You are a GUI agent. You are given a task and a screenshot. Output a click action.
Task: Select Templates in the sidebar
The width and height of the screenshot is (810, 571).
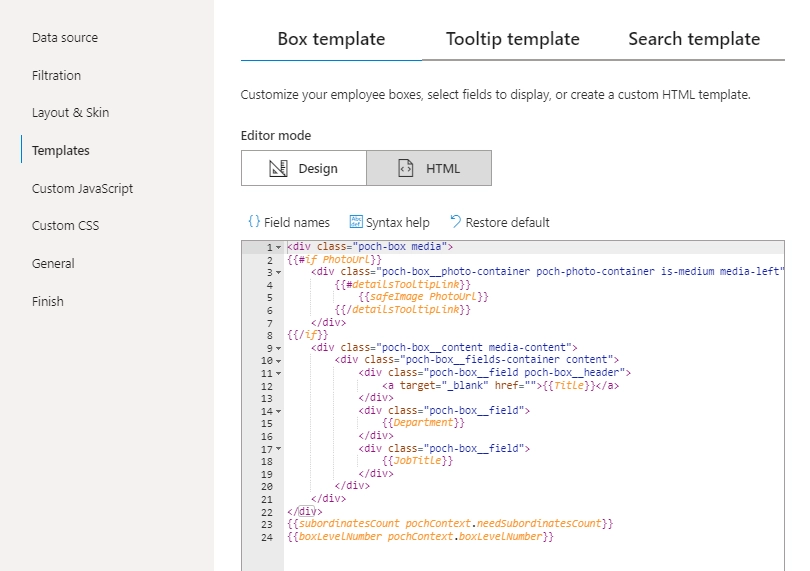(x=60, y=150)
